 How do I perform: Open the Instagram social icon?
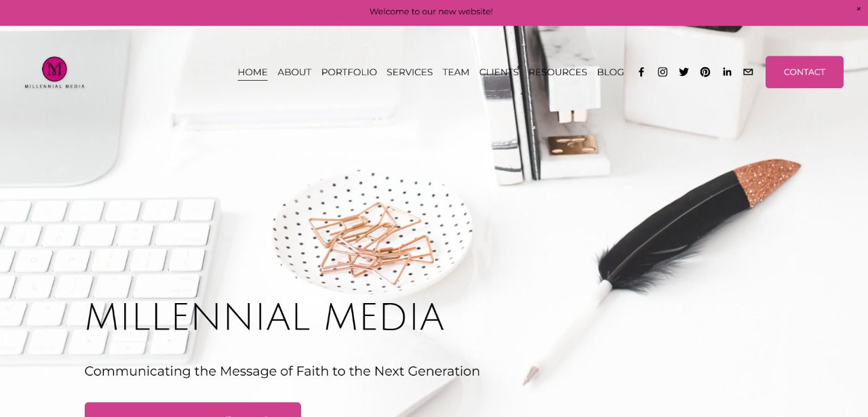(663, 72)
